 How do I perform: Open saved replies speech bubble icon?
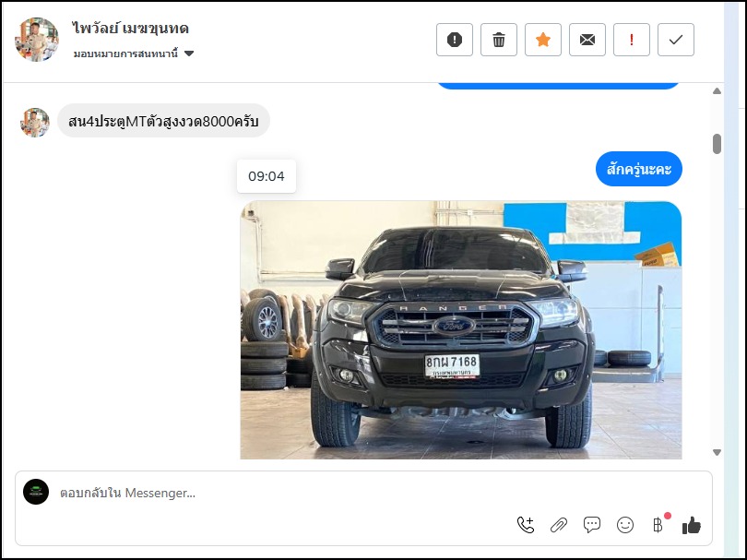592,525
